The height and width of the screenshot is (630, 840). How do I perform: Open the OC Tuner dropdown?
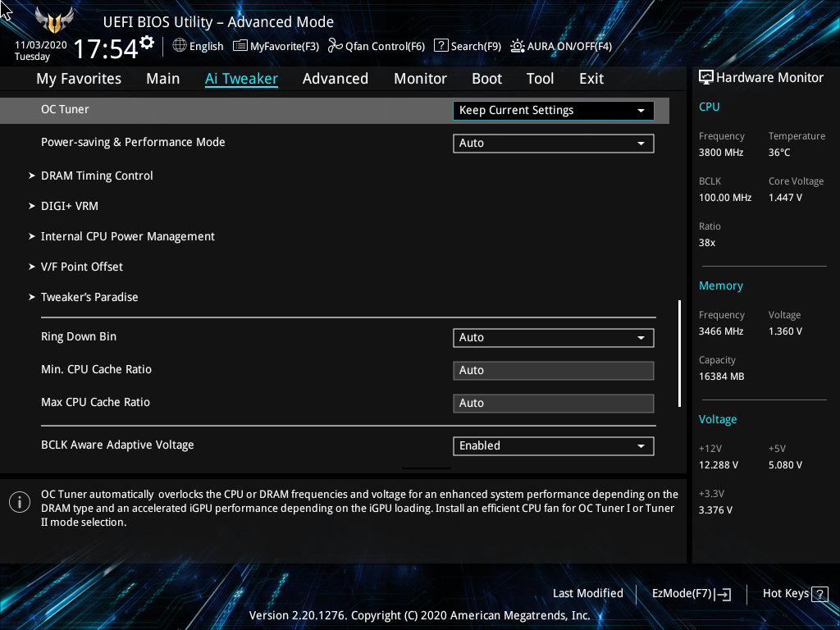coord(554,111)
